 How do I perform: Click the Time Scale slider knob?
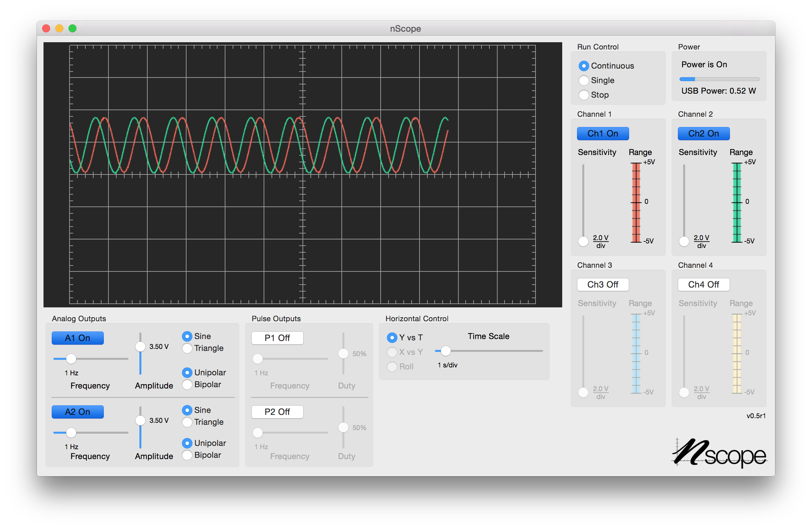[x=446, y=351]
